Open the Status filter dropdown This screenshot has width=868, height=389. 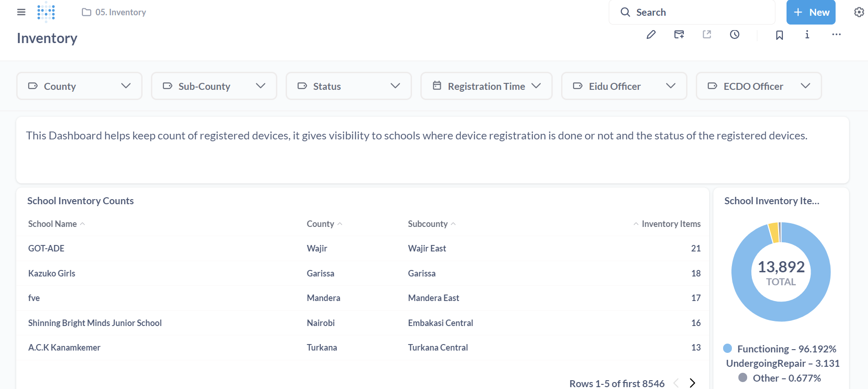tap(349, 86)
